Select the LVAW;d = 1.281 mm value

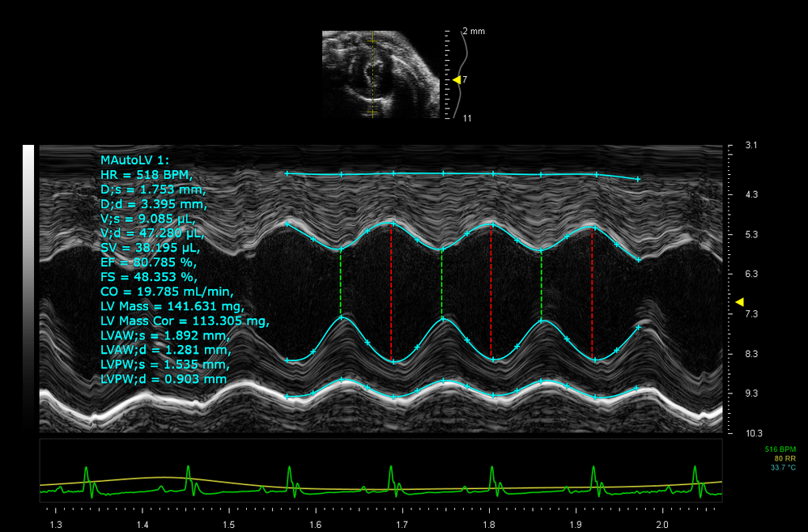pyautogui.click(x=166, y=350)
